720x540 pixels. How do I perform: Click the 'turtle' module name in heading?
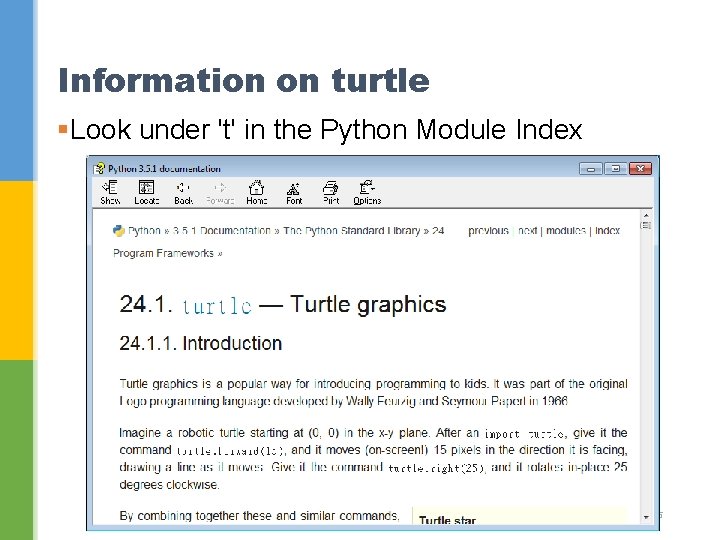point(217,306)
